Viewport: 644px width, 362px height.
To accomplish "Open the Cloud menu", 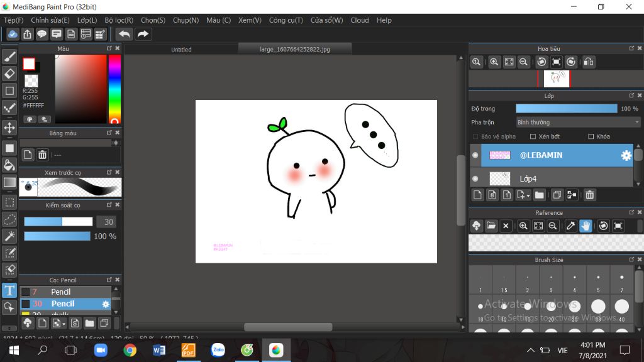I will (359, 20).
